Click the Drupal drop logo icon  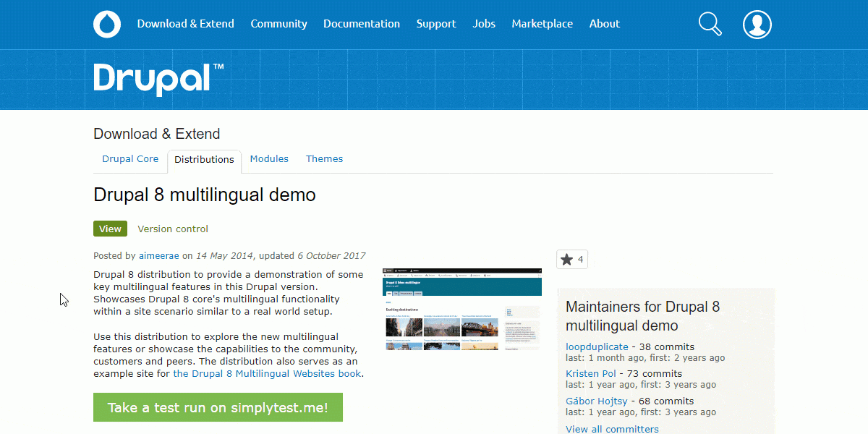pos(107,24)
